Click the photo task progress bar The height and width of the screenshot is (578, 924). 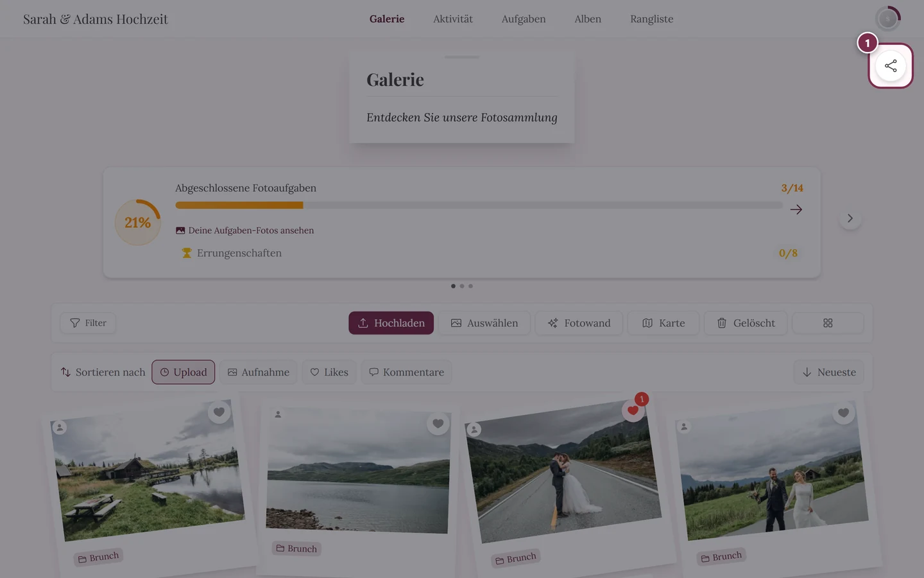(x=479, y=206)
